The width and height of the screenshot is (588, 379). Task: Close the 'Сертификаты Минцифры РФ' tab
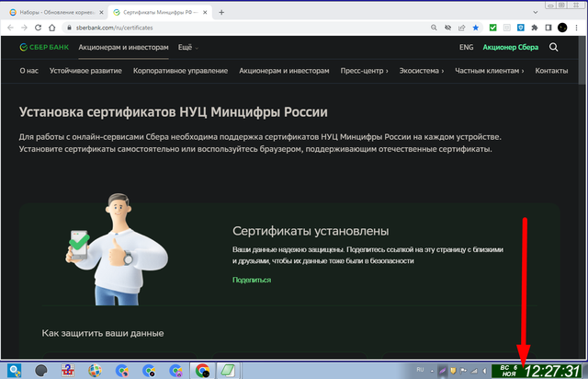point(205,12)
